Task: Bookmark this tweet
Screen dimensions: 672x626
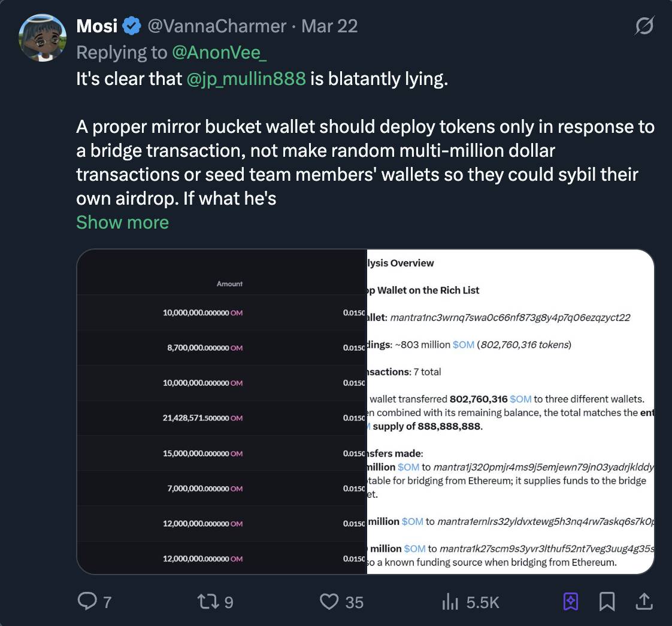Action: tap(607, 601)
